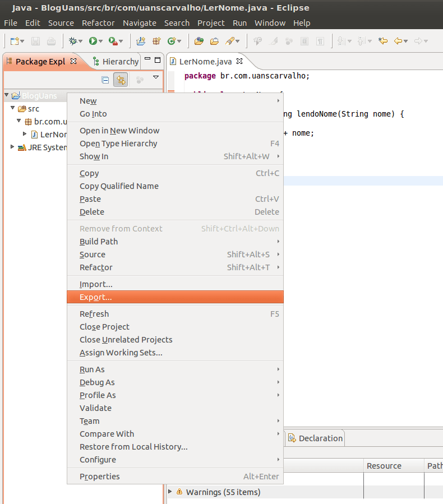This screenshot has width=443, height=504.
Task: Click the Open Type toolbar icon
Action: click(199, 41)
